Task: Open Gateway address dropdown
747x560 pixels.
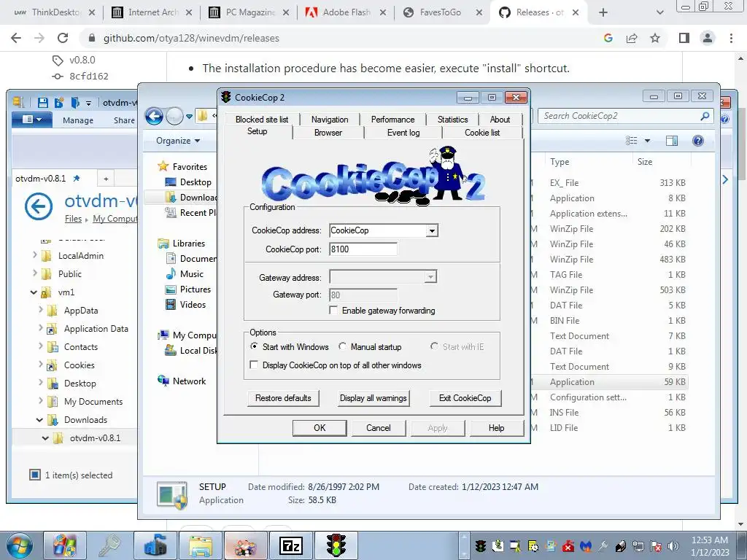Action: (430, 276)
